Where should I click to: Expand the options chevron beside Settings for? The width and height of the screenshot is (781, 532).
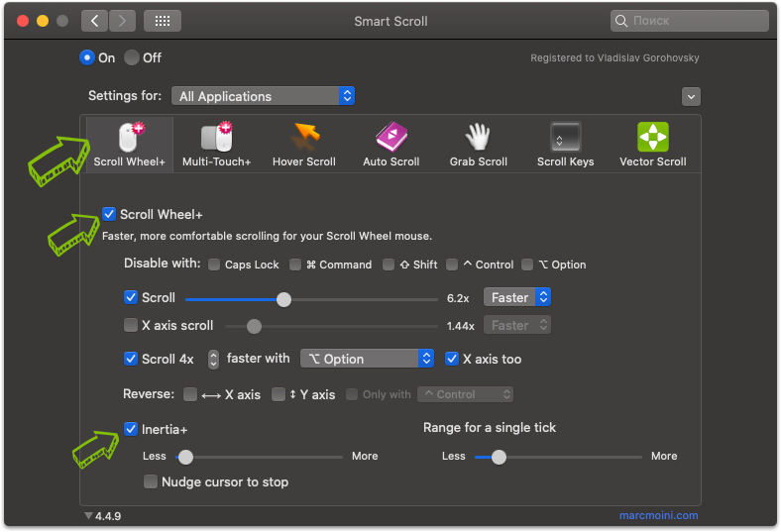[691, 96]
